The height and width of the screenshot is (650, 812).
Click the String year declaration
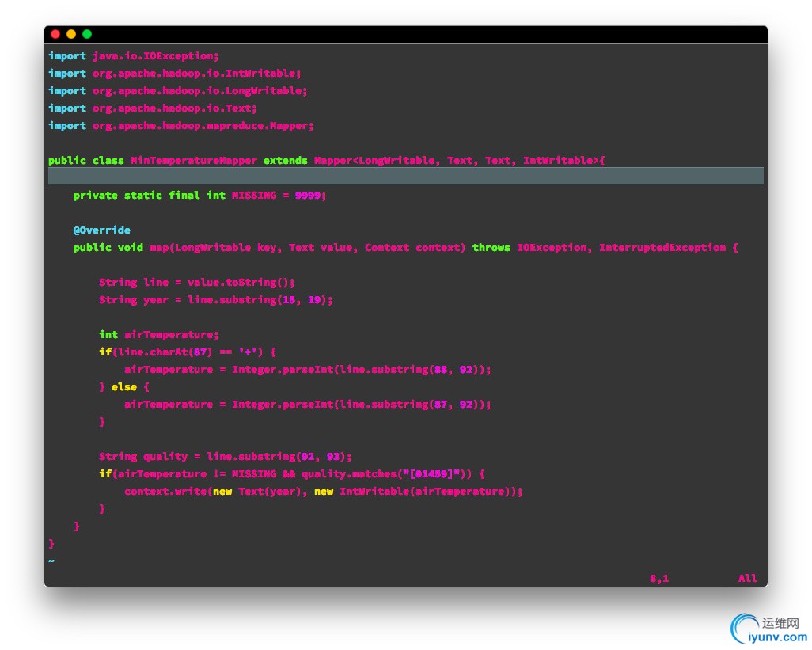click(216, 300)
